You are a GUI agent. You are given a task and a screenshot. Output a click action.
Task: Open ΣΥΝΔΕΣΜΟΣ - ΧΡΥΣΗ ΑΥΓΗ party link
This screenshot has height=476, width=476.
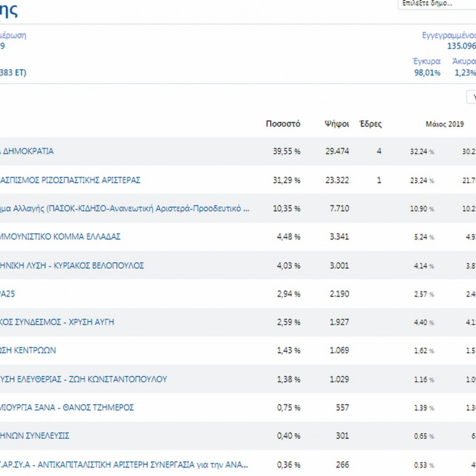tap(57, 322)
